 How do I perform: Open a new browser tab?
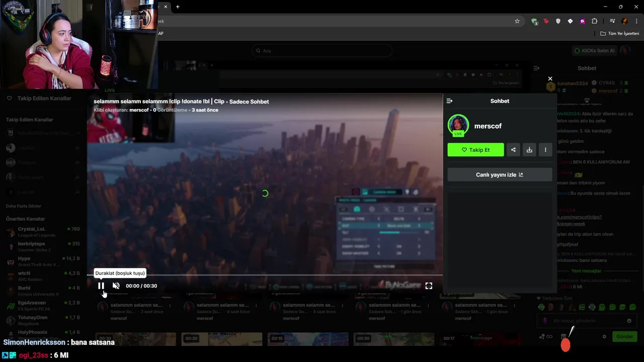(178, 7)
